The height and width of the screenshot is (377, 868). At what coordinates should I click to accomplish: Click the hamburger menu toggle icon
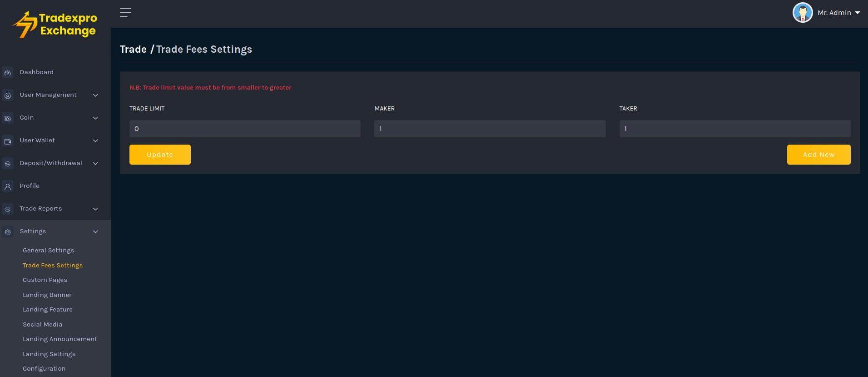[x=125, y=13]
